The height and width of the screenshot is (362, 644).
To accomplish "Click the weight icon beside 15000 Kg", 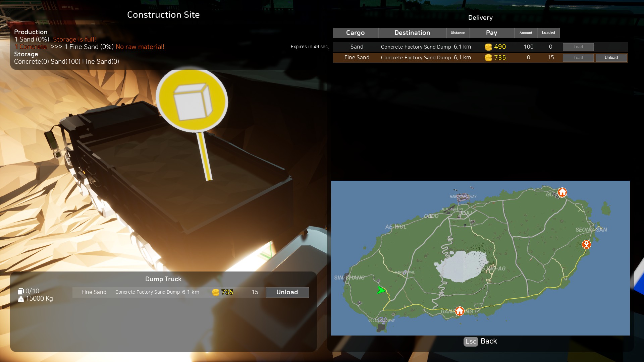I will click(x=21, y=299).
